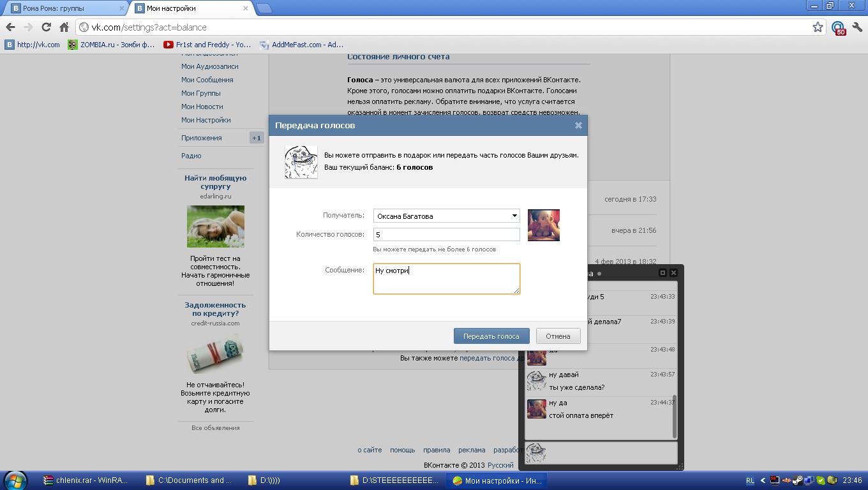868x490 pixels.
Task: Change language via Русский footer link
Action: [500, 466]
